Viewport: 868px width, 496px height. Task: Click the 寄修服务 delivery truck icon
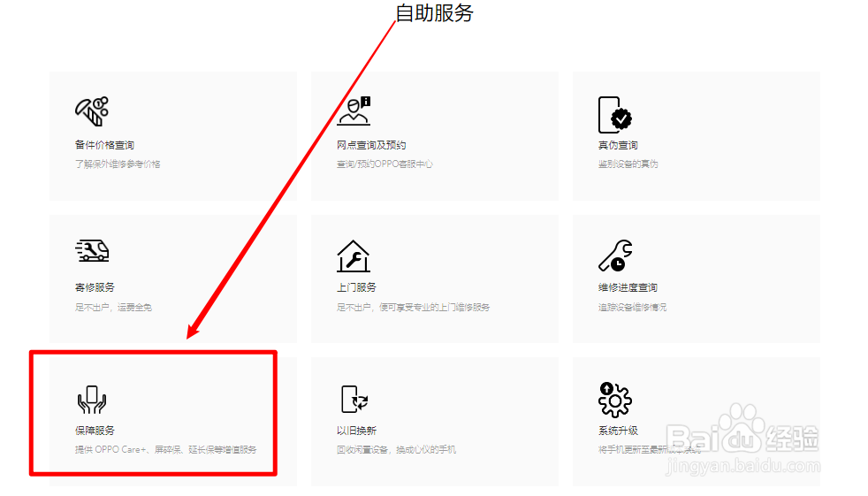click(x=92, y=251)
